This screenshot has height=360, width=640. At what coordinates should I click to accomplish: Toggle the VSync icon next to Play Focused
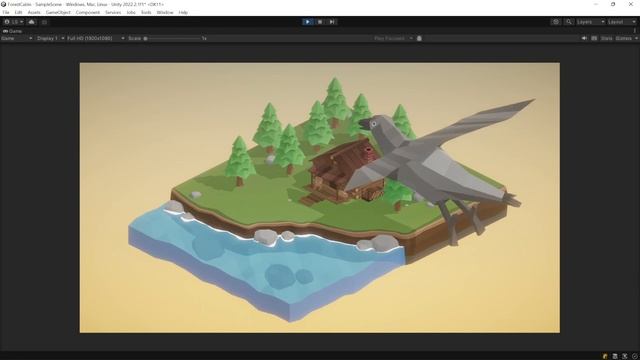419,38
